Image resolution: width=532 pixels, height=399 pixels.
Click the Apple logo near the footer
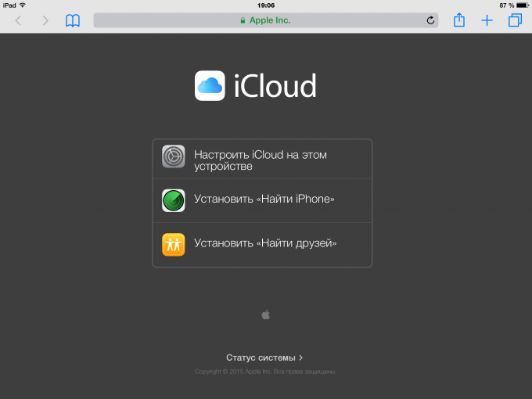coord(266,315)
